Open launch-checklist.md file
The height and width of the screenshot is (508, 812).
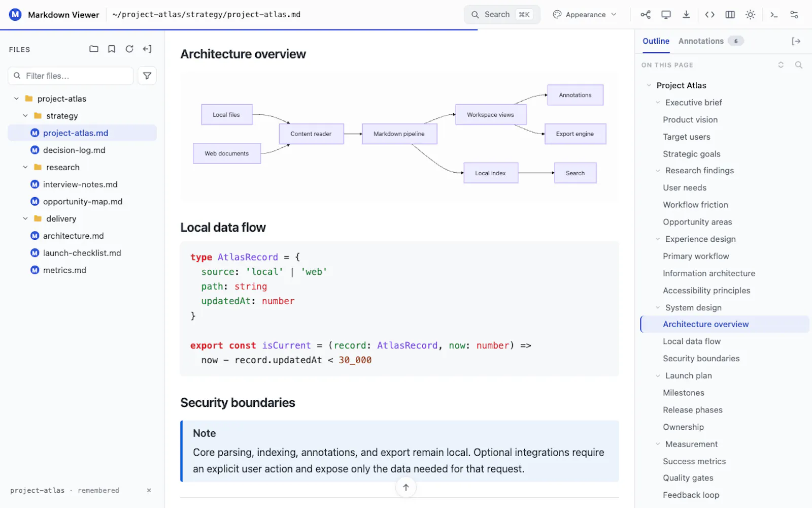[82, 253]
